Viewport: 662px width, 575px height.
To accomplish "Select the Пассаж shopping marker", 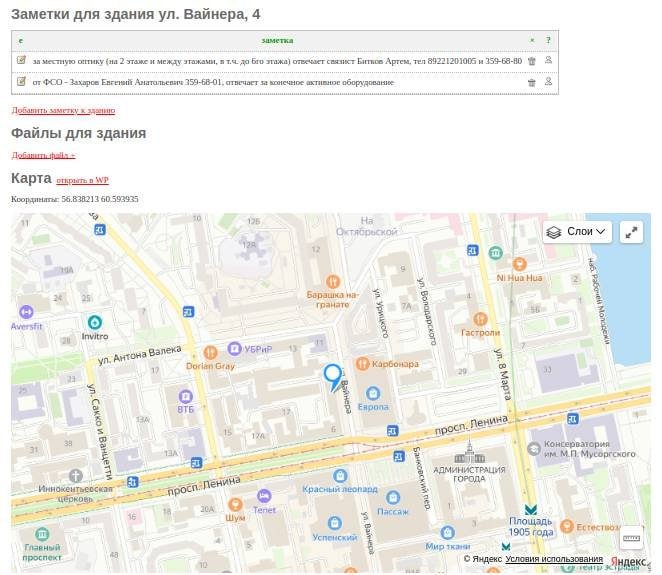I will [x=393, y=497].
